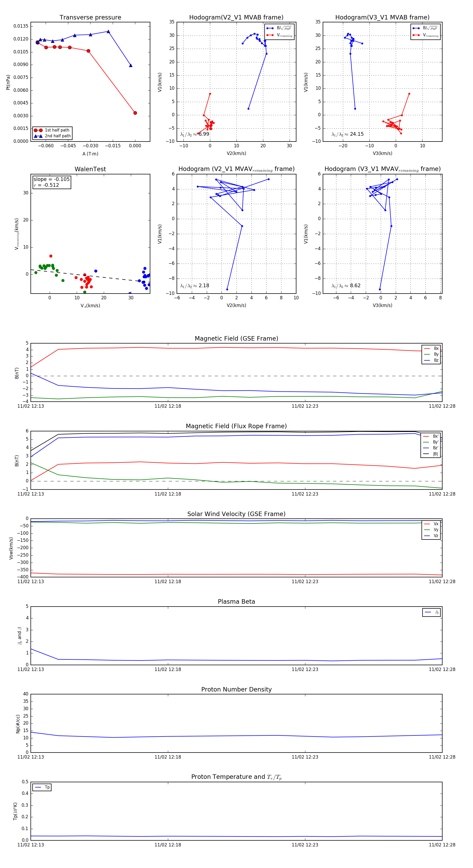Click the "Proton Number Density" title

[236, 689]
